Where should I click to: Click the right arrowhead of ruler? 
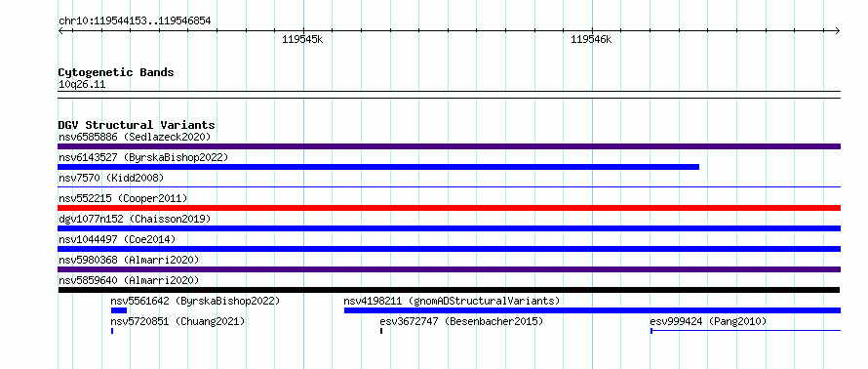(838, 30)
